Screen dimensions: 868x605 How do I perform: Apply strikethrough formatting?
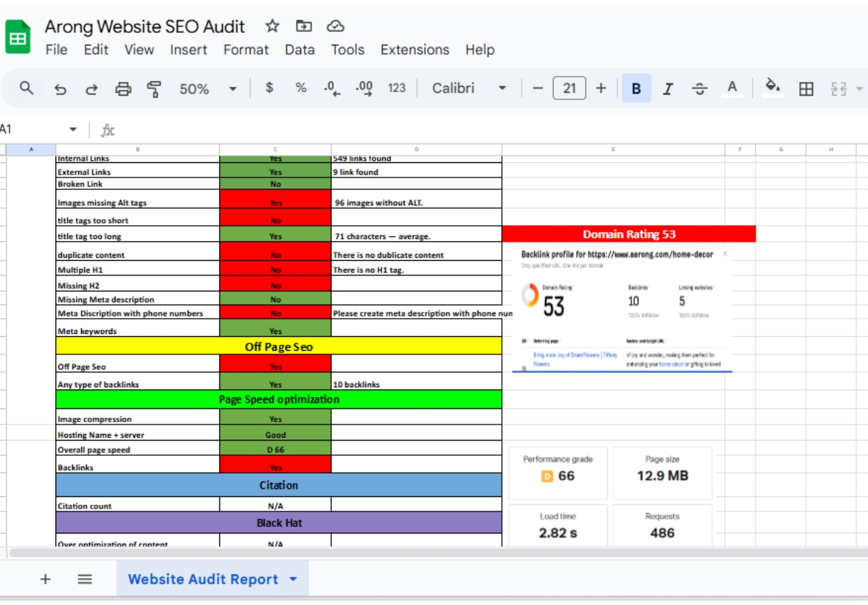pos(699,88)
